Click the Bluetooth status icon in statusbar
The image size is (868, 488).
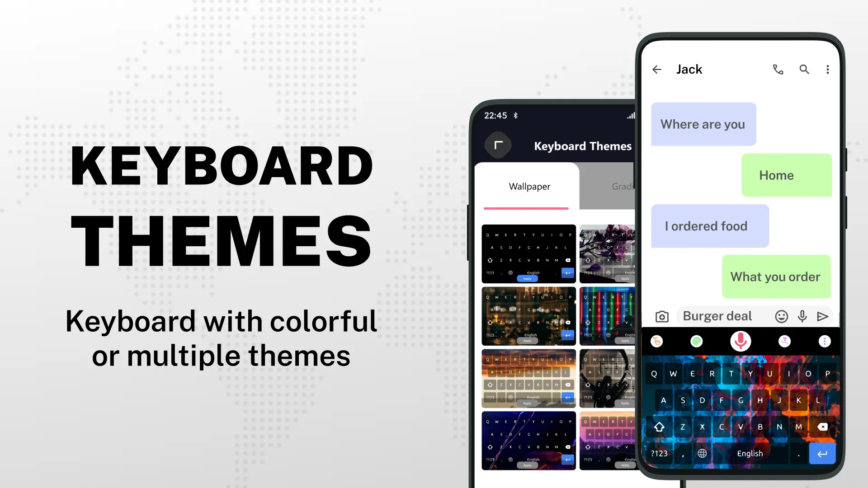coord(514,116)
